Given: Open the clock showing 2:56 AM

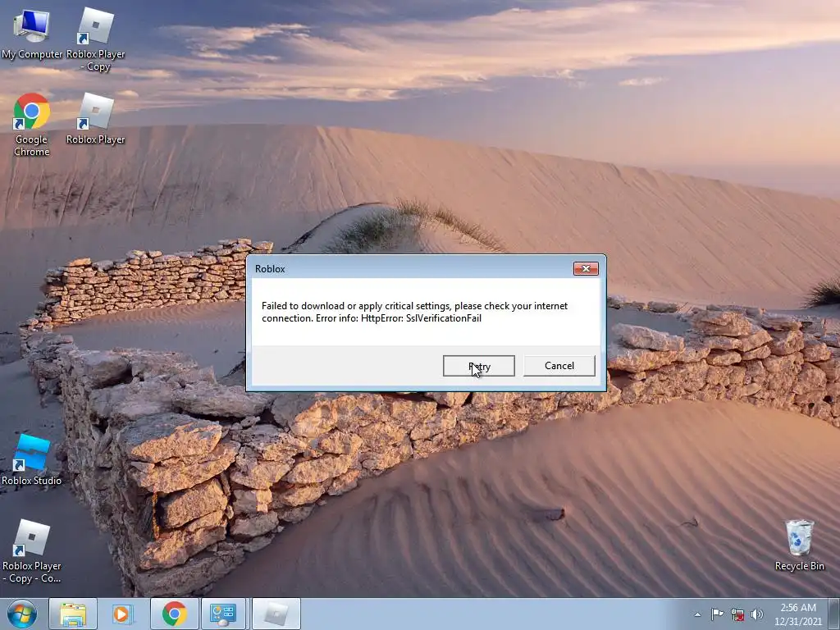Looking at the screenshot, I should tap(797, 614).
